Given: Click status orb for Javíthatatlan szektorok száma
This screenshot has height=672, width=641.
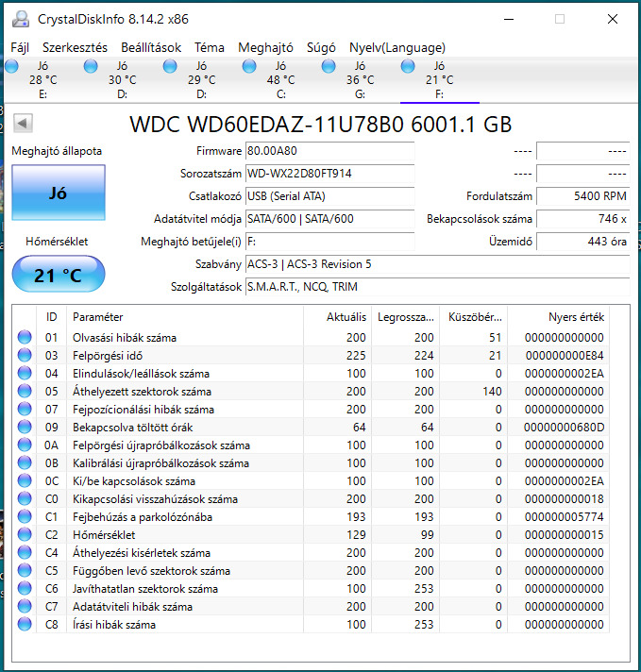Looking at the screenshot, I should 25,588.
